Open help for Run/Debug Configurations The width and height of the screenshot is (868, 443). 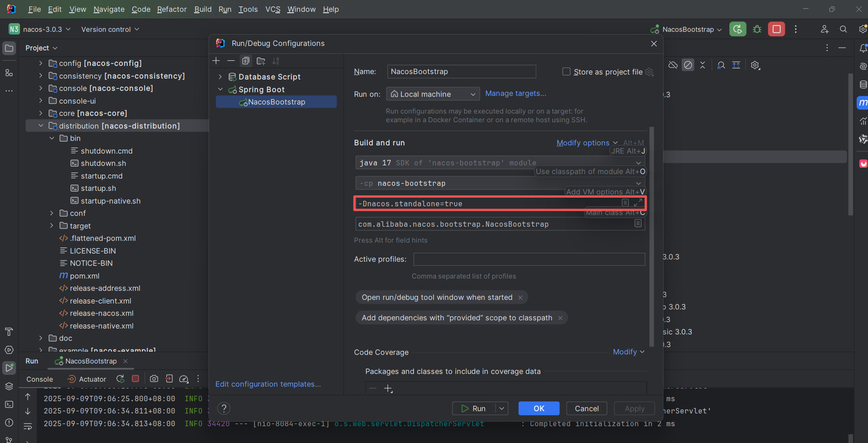[224, 408]
